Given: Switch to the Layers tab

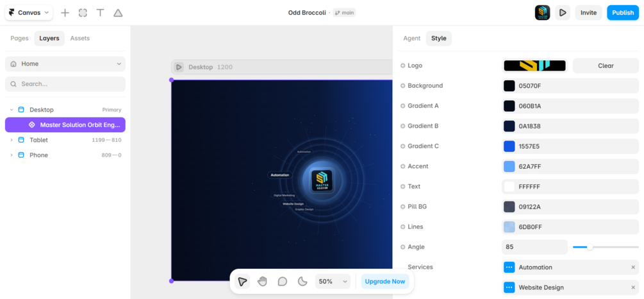Looking at the screenshot, I should 49,38.
